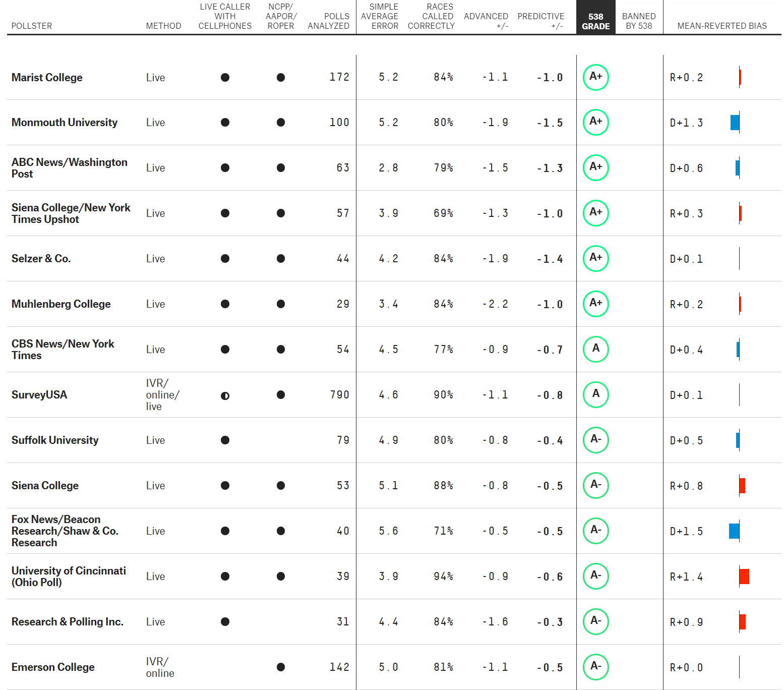Click the A+ grade circle for Marist College
784x690 pixels.
click(x=595, y=77)
